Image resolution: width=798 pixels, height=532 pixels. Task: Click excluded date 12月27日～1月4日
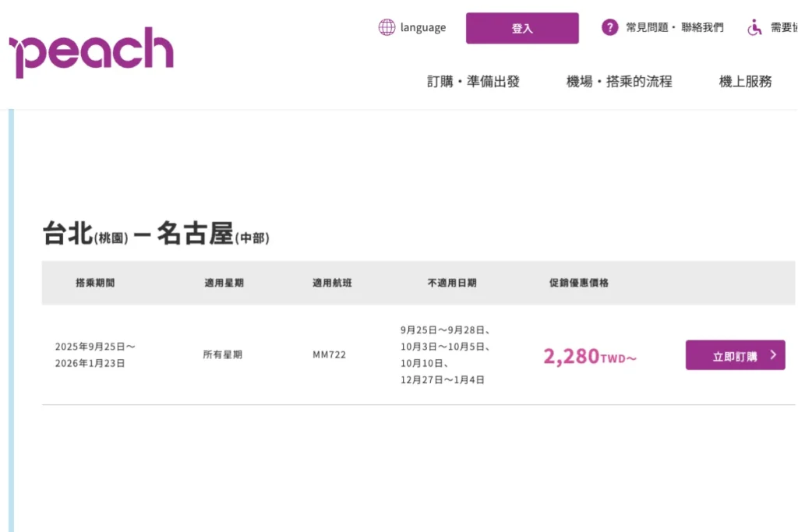[443, 380]
